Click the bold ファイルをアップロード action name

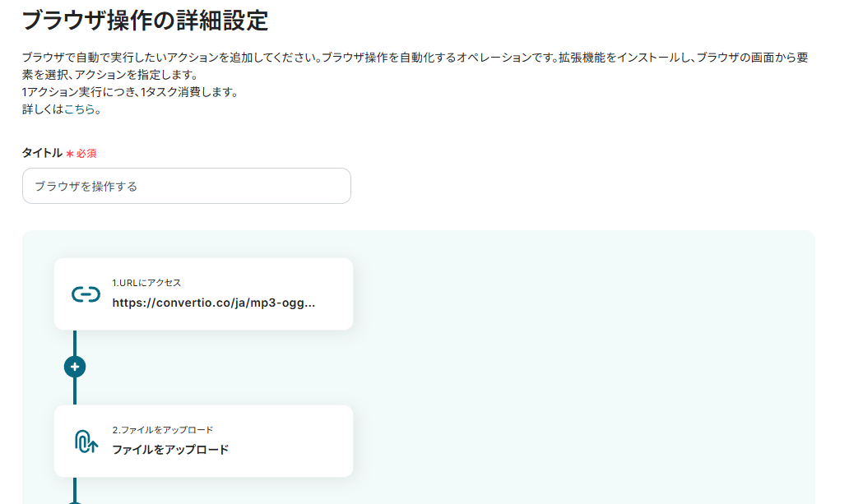point(170,450)
